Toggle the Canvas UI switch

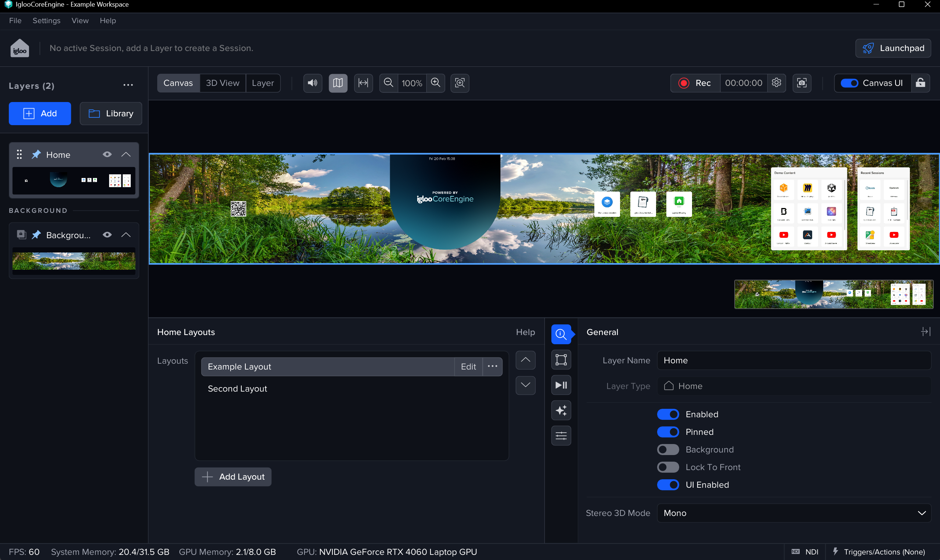click(x=849, y=83)
